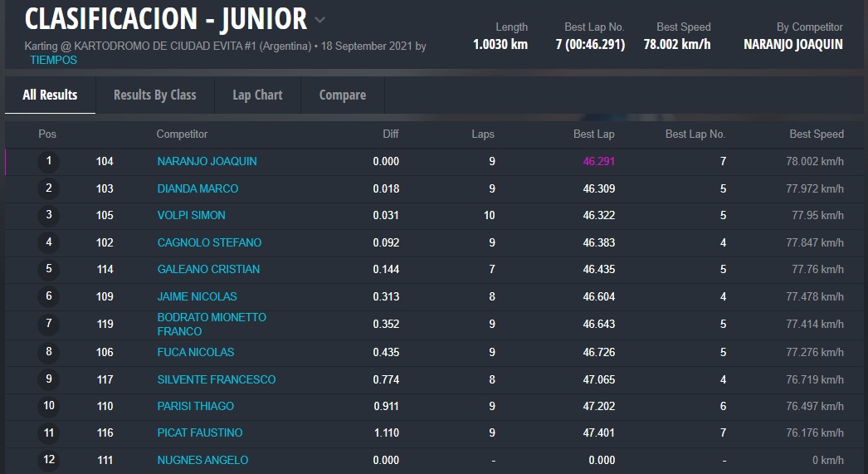Click the position 1 circle badge

click(x=48, y=161)
